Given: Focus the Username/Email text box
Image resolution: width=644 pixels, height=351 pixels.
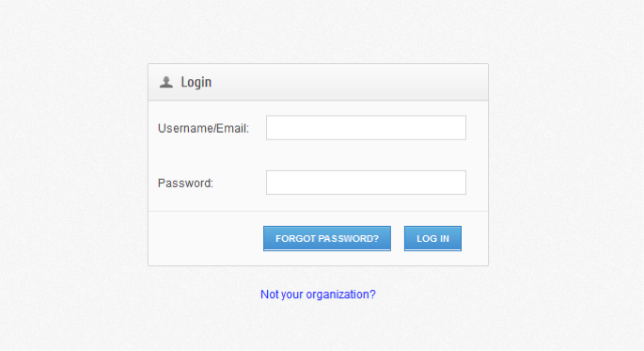Looking at the screenshot, I should tap(366, 128).
